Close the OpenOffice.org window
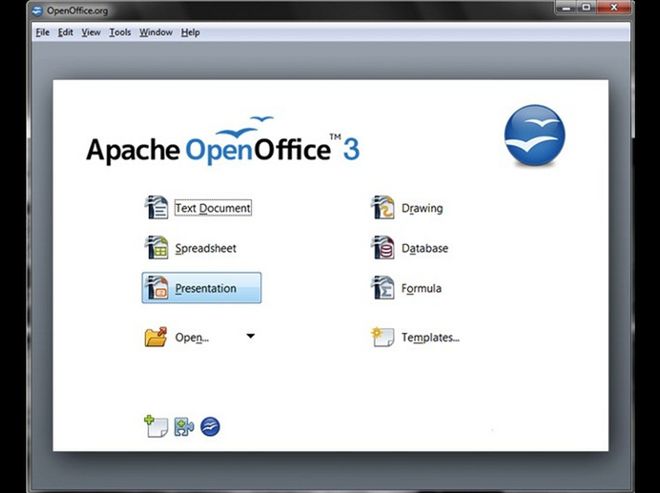This screenshot has height=493, width=660. point(614,8)
